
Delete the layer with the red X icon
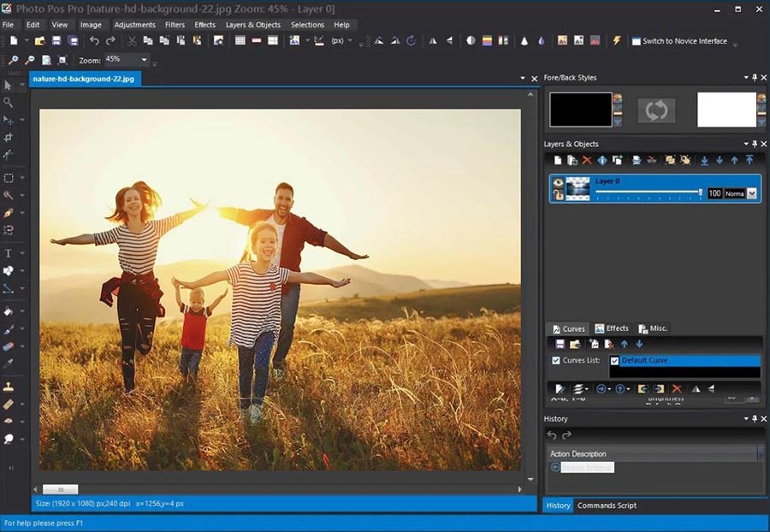(x=587, y=160)
